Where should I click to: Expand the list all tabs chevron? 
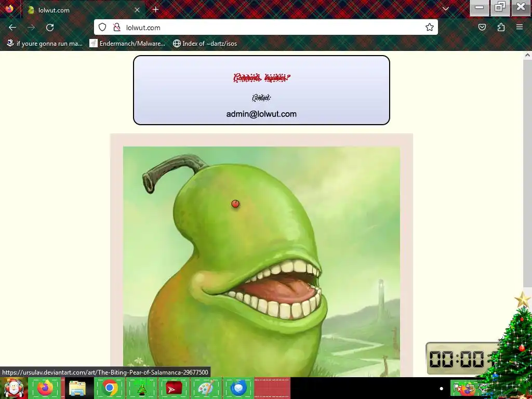(445, 9)
